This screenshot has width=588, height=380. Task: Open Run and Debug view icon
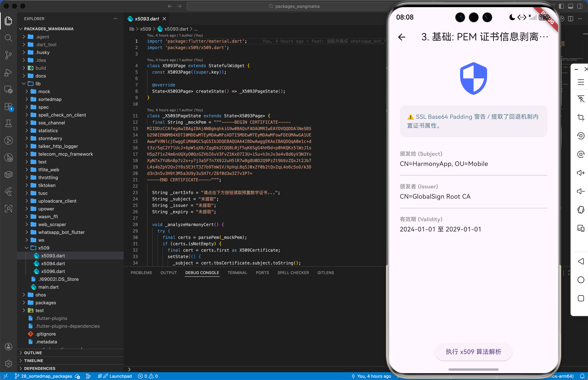coord(8,72)
